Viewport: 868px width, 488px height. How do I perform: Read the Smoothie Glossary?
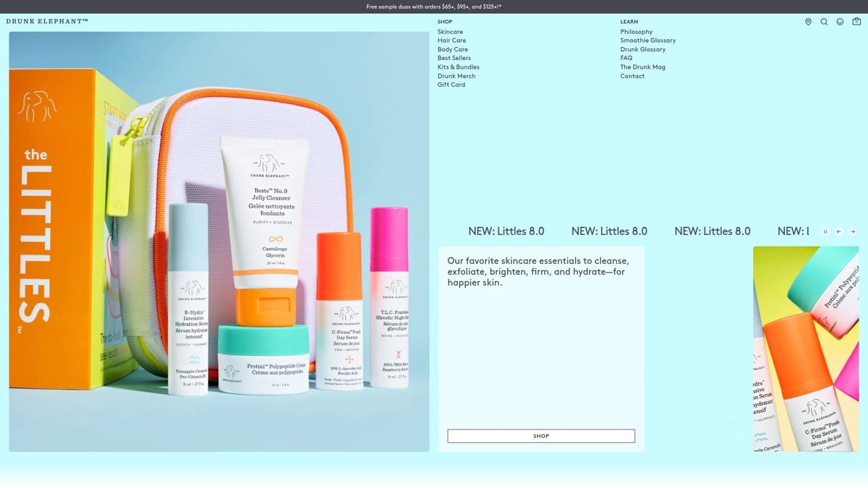tap(647, 40)
